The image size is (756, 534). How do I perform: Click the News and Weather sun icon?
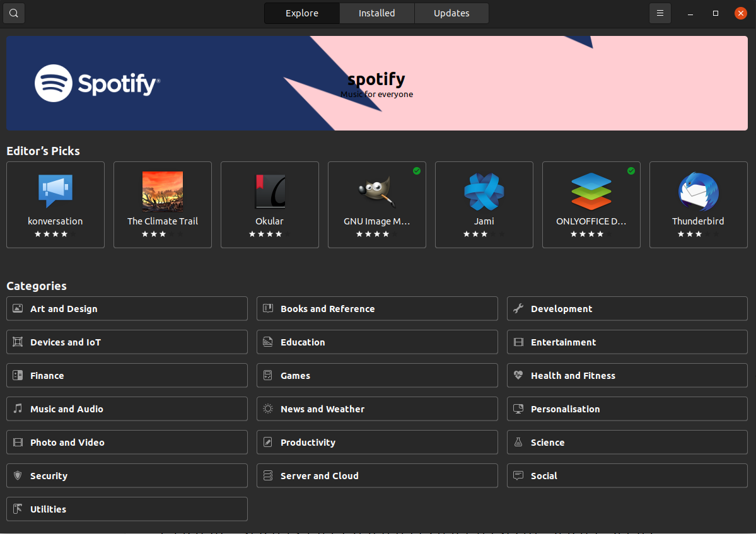click(x=268, y=409)
